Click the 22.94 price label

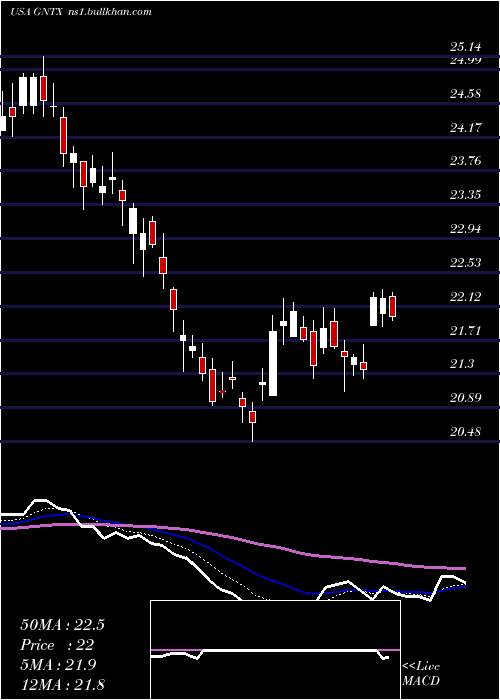[465, 229]
